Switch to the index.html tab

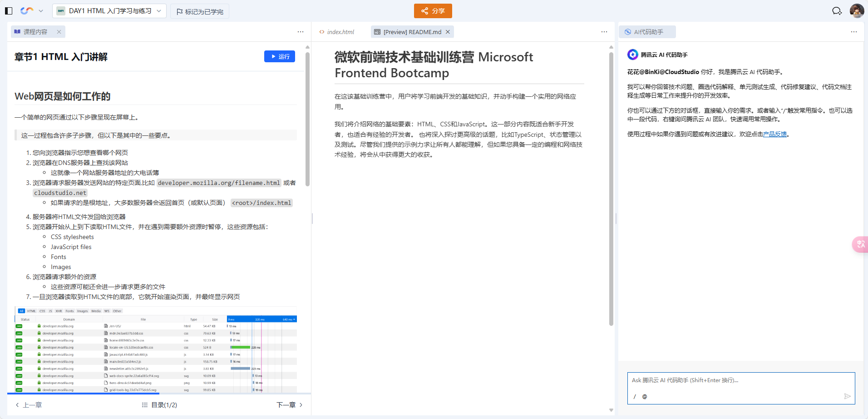pyautogui.click(x=336, y=32)
